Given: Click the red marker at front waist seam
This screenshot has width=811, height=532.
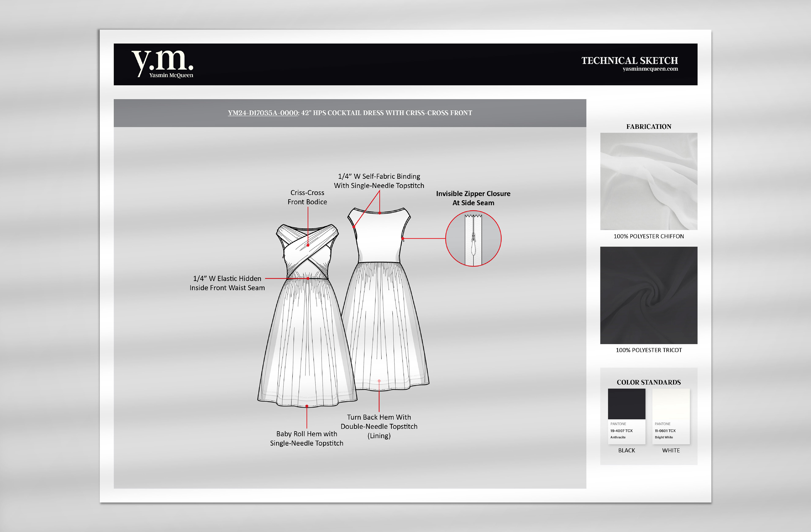Looking at the screenshot, I should click(308, 278).
